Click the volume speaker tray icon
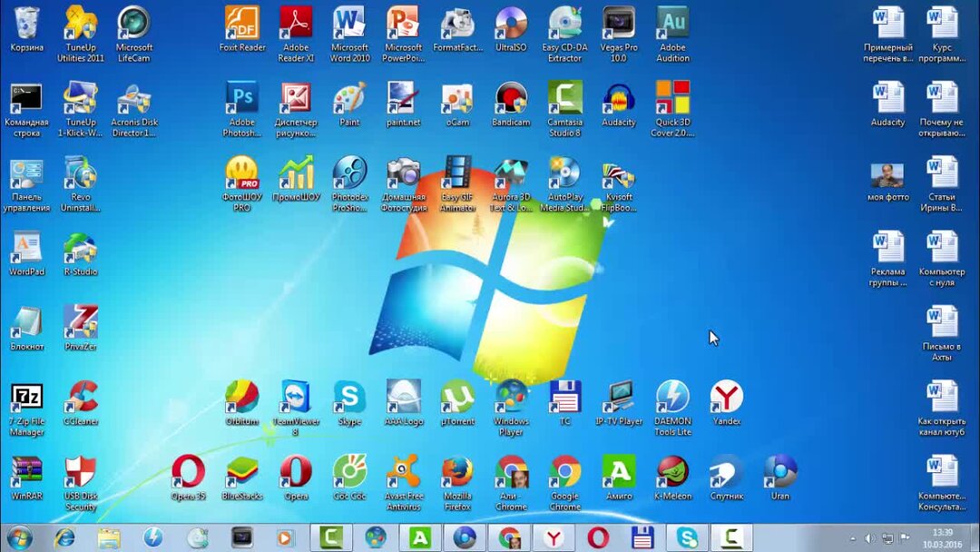The height and width of the screenshot is (552, 980). tap(869, 538)
